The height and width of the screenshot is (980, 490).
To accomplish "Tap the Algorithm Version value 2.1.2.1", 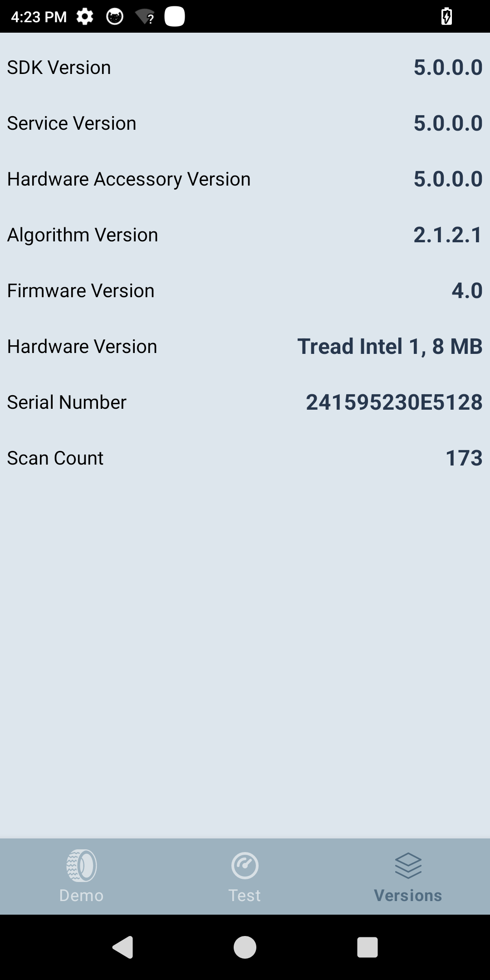I will point(447,235).
